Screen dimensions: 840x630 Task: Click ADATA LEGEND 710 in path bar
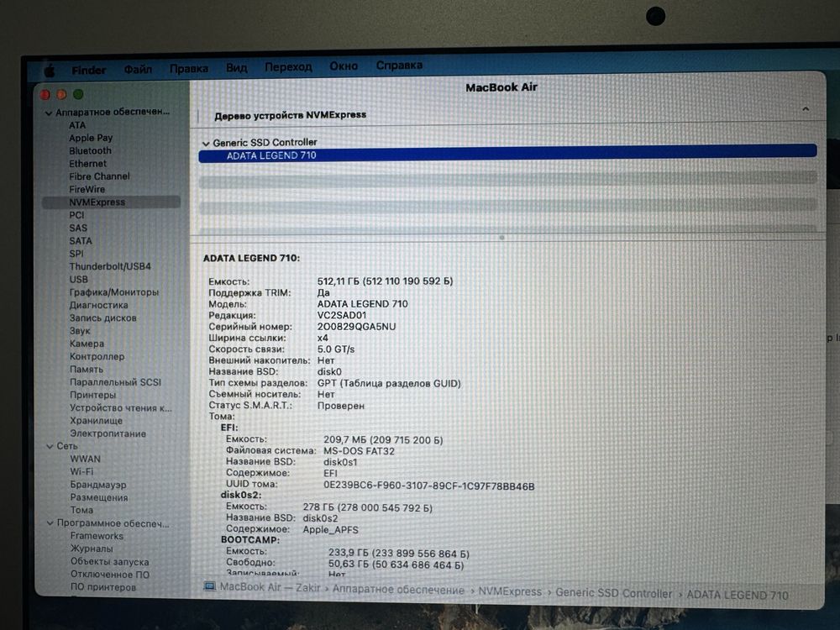[738, 596]
